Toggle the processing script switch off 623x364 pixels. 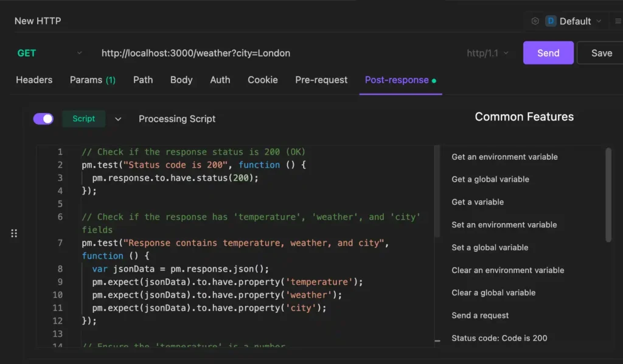(x=43, y=118)
